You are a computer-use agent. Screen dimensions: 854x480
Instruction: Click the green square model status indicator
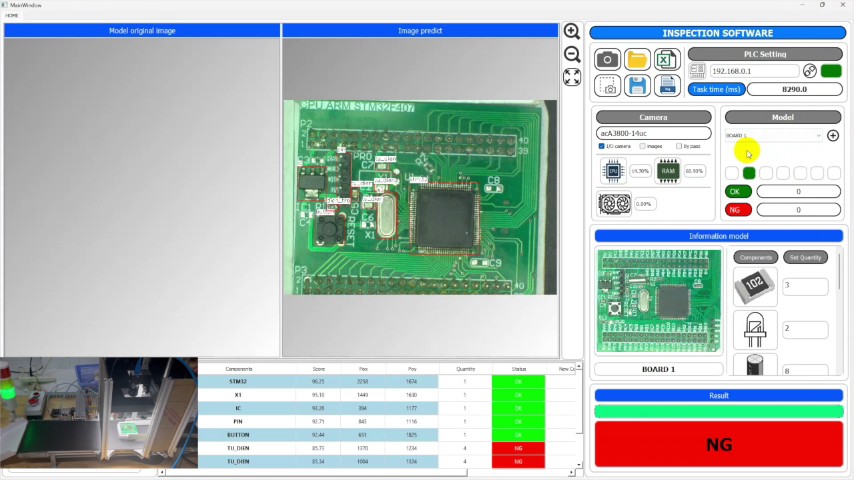click(749, 173)
